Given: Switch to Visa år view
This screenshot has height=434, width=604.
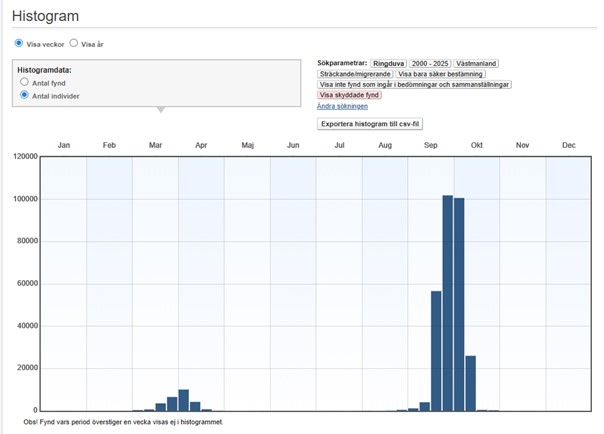Looking at the screenshot, I should tap(73, 43).
